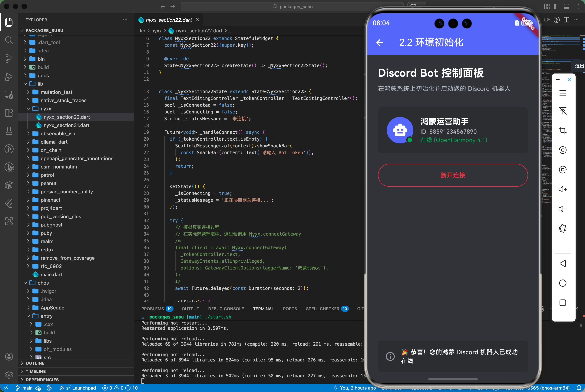Switch to the SPELL CHECKER tab

pyautogui.click(x=327, y=309)
